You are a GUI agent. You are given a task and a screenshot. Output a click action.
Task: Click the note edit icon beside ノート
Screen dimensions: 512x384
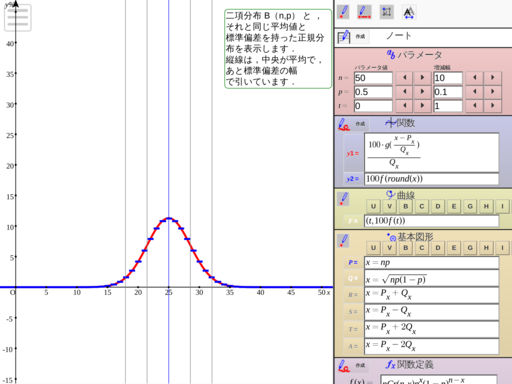point(344,37)
